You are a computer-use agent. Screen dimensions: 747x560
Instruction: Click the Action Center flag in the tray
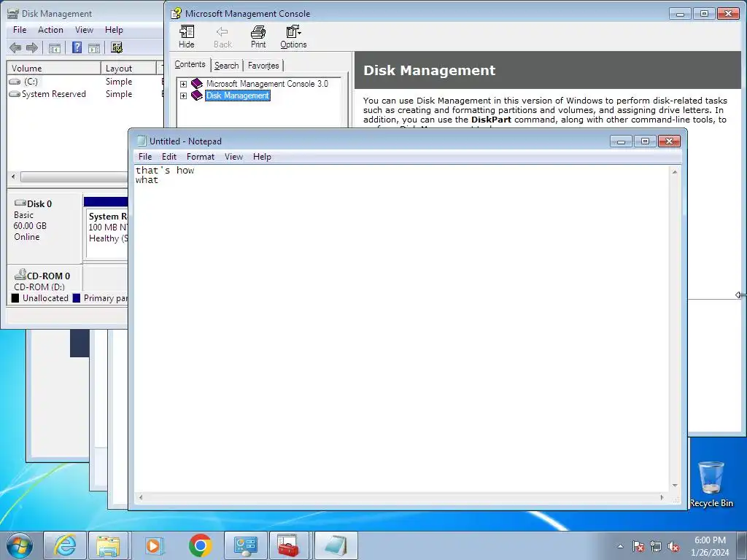click(x=638, y=546)
